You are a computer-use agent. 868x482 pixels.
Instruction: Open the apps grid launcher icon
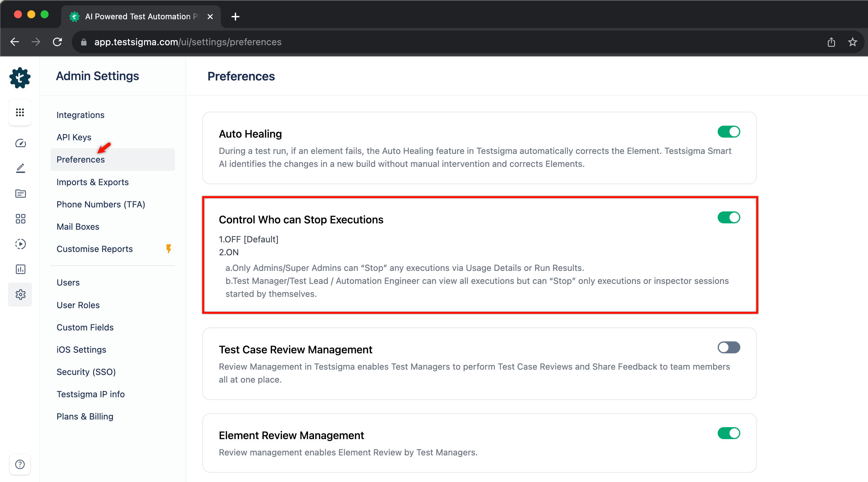pyautogui.click(x=20, y=112)
